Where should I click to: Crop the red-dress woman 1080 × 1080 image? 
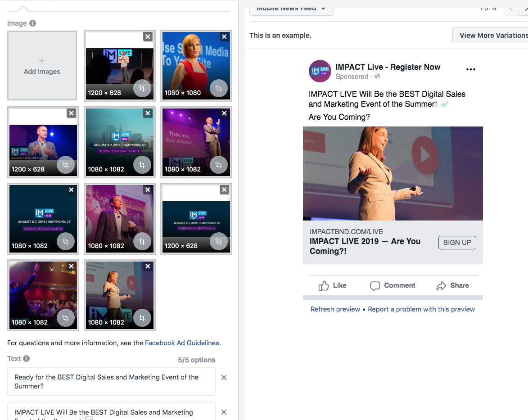point(219,88)
